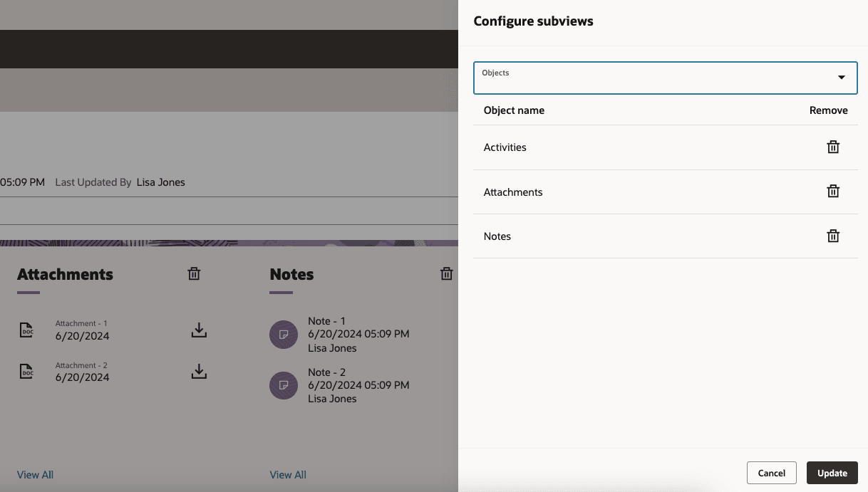868x492 pixels.
Task: Remove the Notes subview using its trash icon
Action: 833,236
